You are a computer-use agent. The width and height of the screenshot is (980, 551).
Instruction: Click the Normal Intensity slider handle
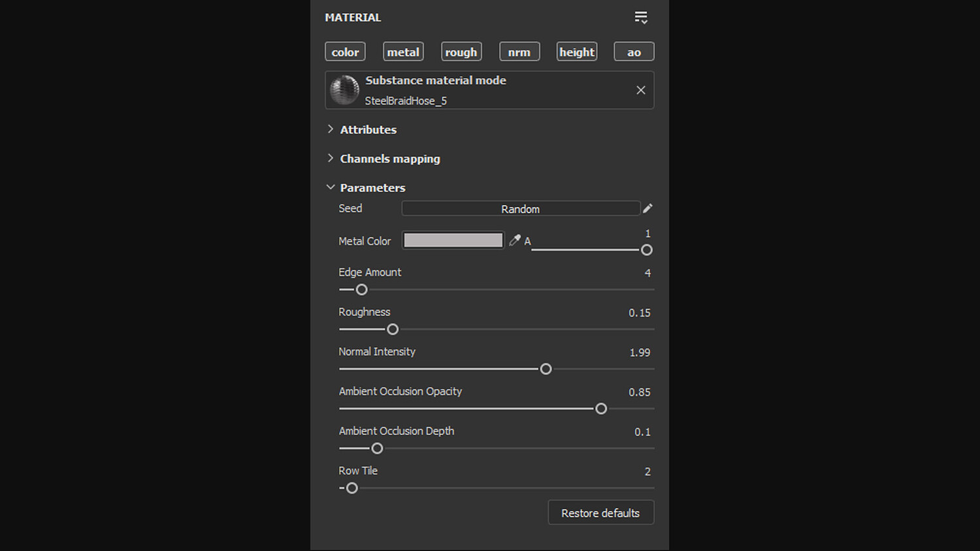(546, 369)
